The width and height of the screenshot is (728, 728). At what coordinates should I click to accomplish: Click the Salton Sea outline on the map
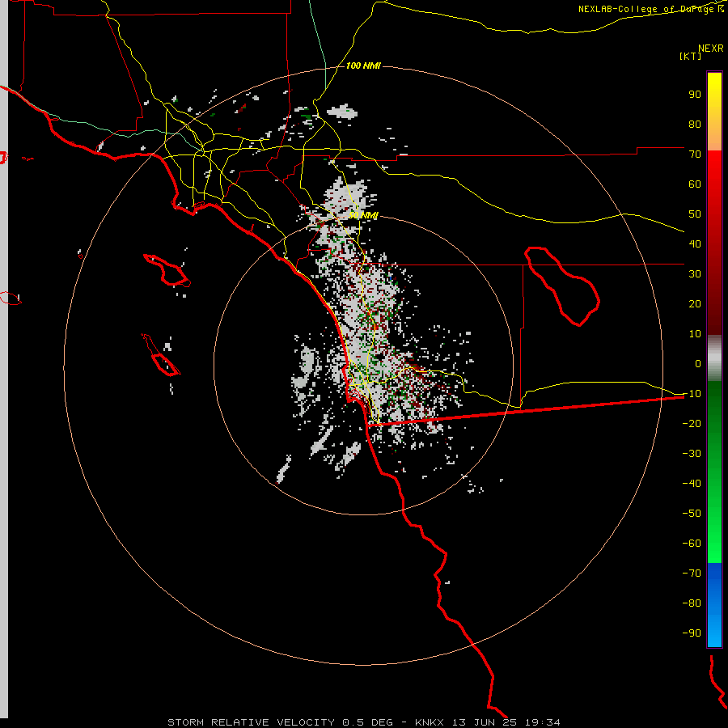click(x=562, y=287)
